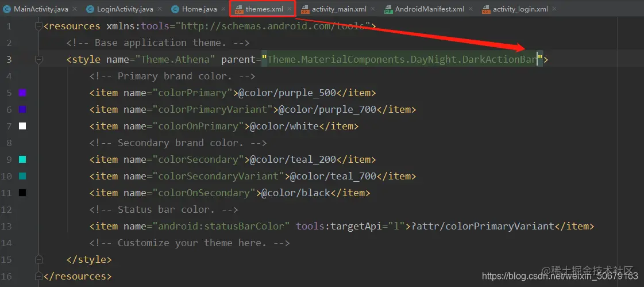Switch to the Home.java tab
This screenshot has height=287, width=644.
199,9
